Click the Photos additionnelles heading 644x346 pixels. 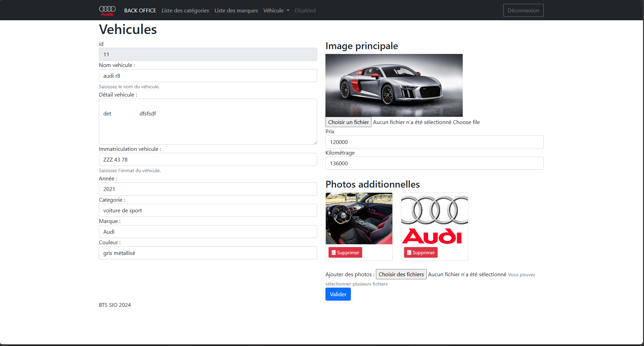(373, 184)
